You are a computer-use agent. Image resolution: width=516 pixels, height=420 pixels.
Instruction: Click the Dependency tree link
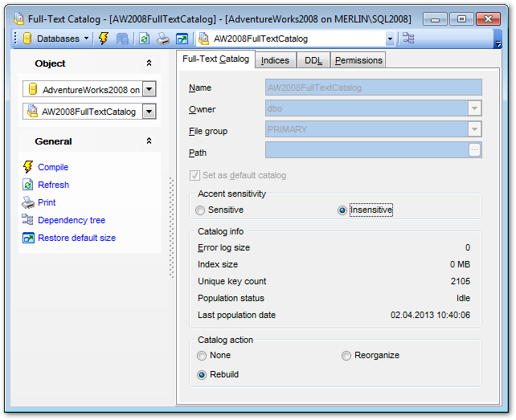click(72, 220)
